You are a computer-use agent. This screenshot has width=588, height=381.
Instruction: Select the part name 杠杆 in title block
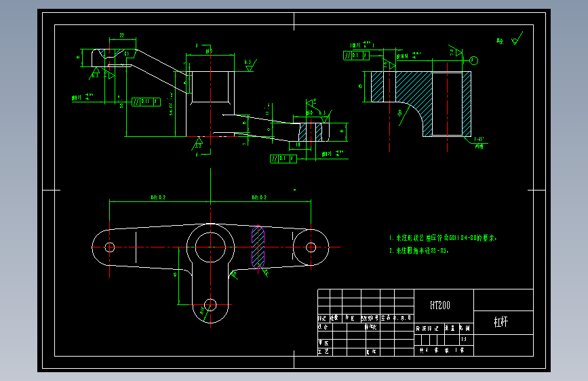(x=501, y=322)
